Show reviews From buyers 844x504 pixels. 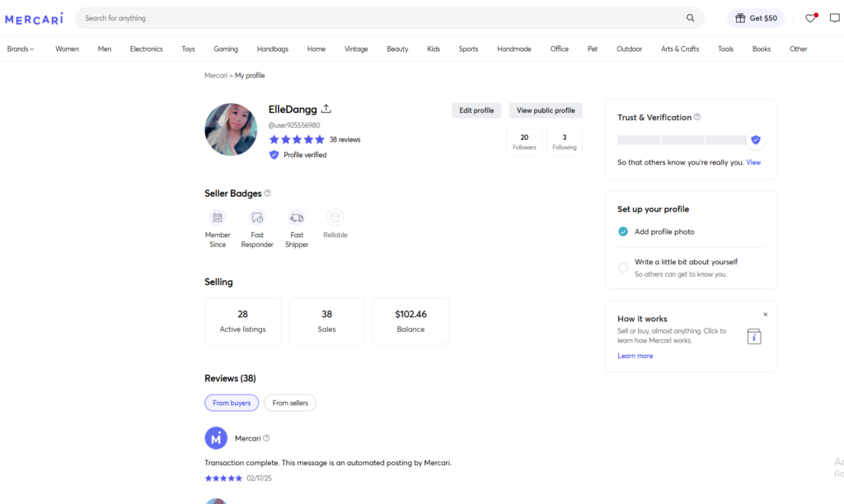coord(232,403)
